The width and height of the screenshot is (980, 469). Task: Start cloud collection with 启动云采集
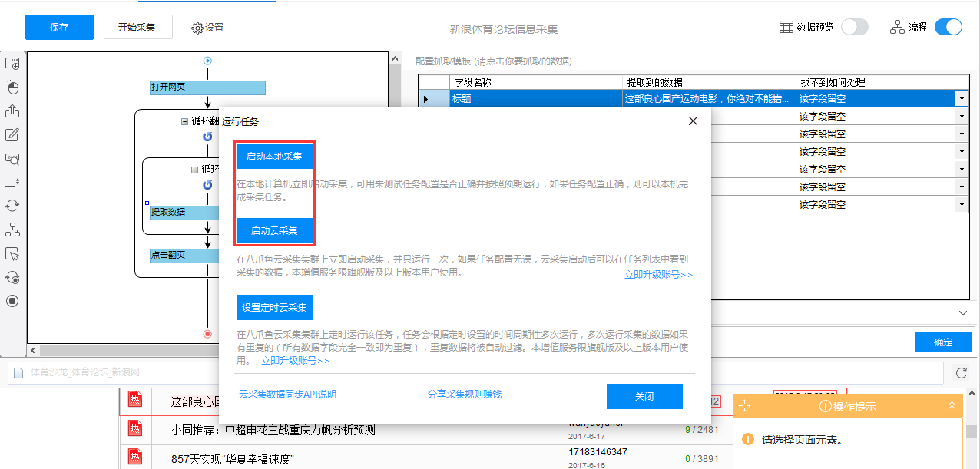coord(274,230)
